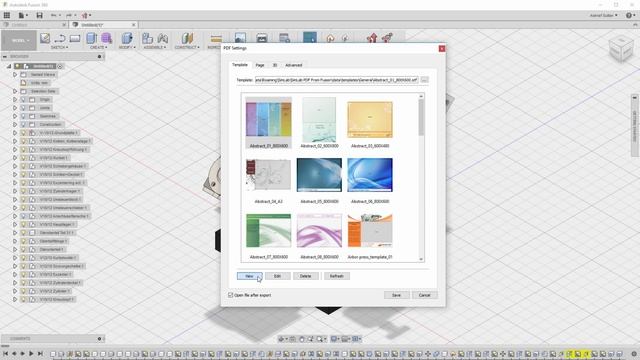This screenshot has height=360, width=640.
Task: Click Create Sketch tool icon
Action: pyautogui.click(x=45, y=38)
